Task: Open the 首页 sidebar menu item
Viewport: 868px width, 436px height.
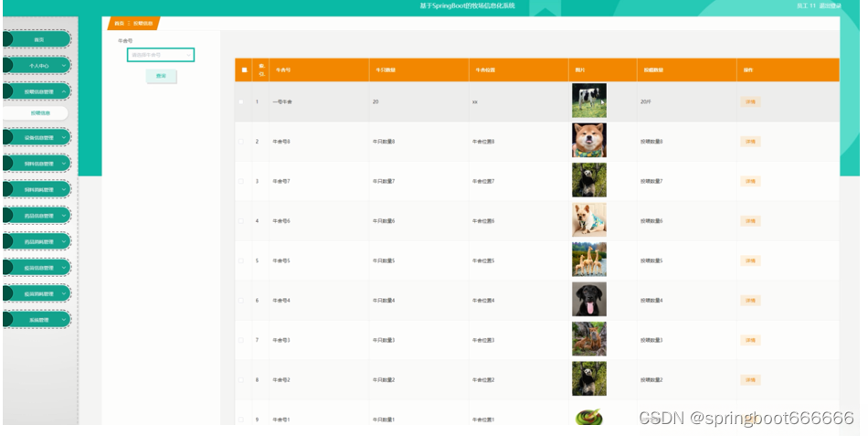Action: [x=37, y=39]
